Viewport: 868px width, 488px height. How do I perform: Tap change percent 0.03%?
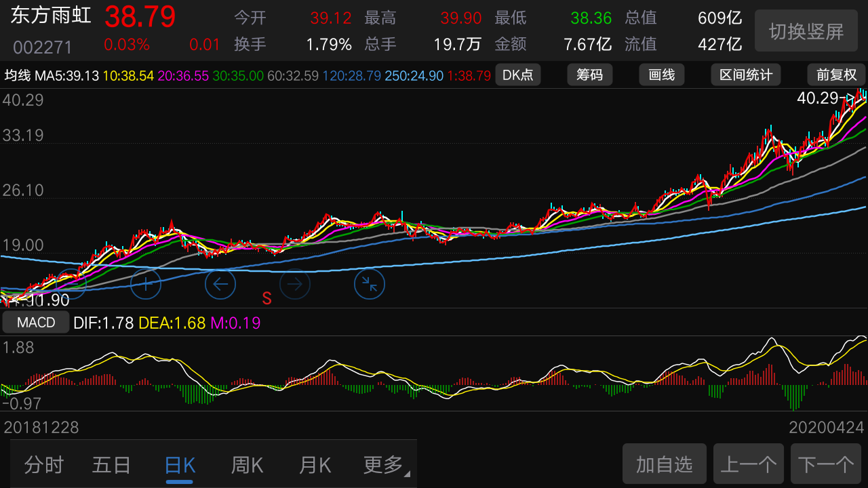pos(127,45)
